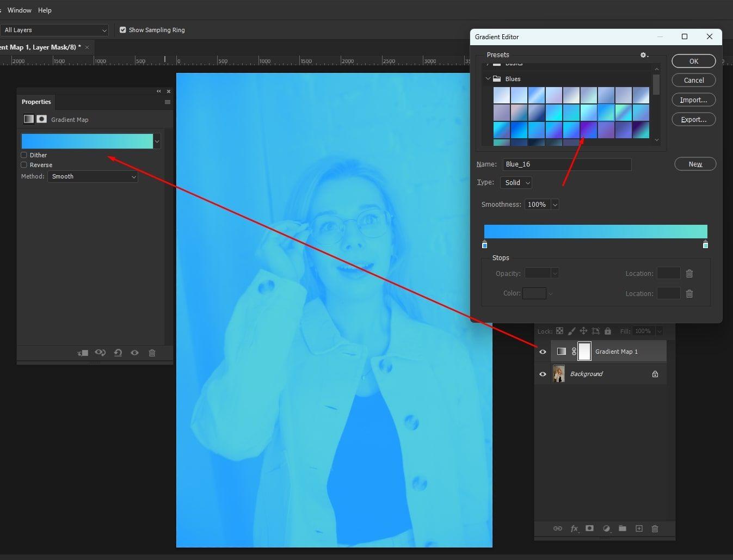Viewport: 733px width, 560px height.
Task: View previous state icon in Properties footer
Action: coord(100,353)
